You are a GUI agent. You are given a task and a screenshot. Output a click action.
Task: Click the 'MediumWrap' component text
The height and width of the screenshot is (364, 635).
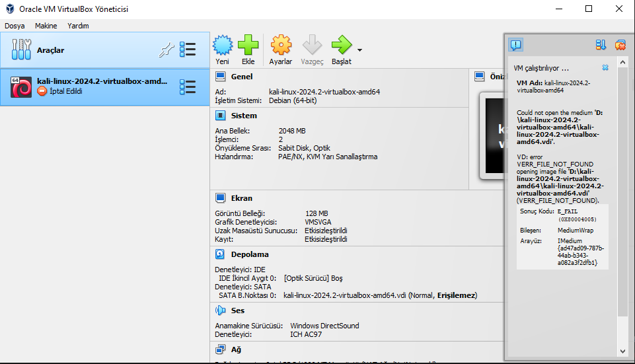[x=576, y=231]
